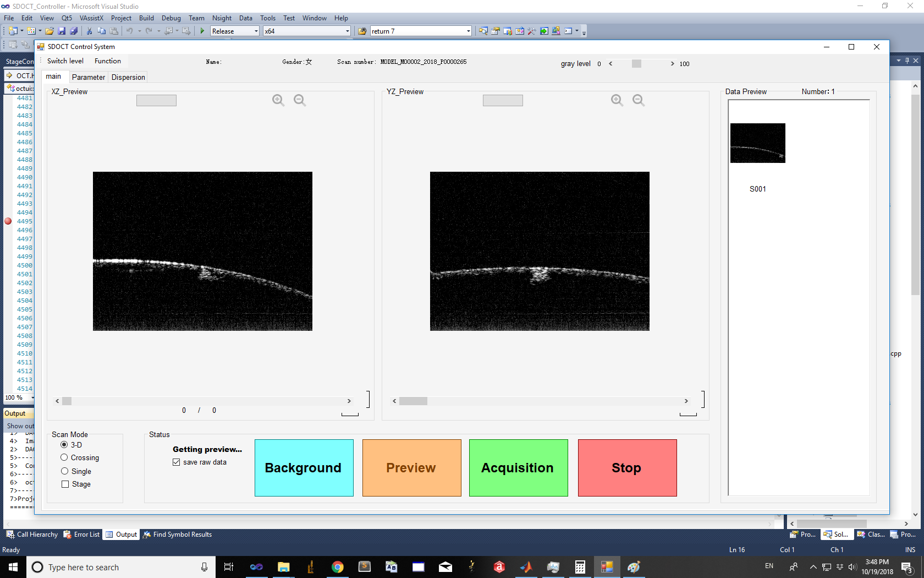Zoom in on the XZ_Preview image
924x578 pixels.
point(278,100)
